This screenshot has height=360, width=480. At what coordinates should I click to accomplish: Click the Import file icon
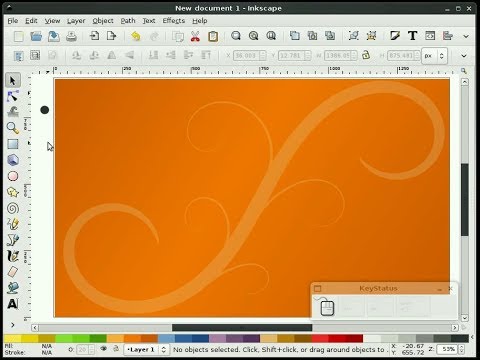pyautogui.click(x=94, y=36)
